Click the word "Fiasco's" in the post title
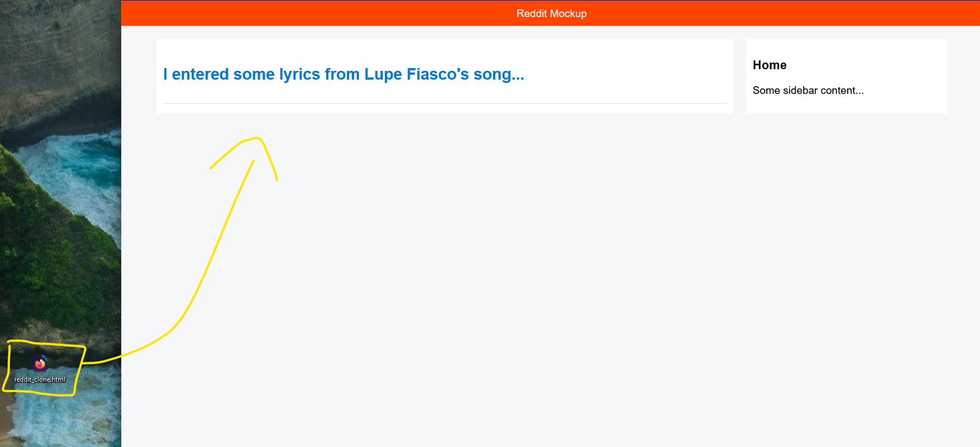Screen dimensions: 980x447 pos(437,74)
